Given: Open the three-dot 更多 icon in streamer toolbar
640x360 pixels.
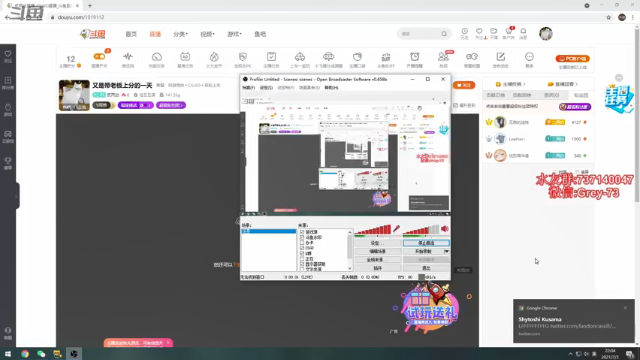Looking at the screenshot, I should (x=529, y=57).
